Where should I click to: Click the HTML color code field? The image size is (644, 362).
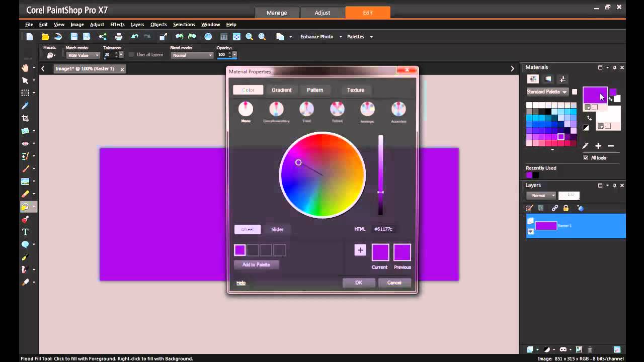pyautogui.click(x=384, y=229)
